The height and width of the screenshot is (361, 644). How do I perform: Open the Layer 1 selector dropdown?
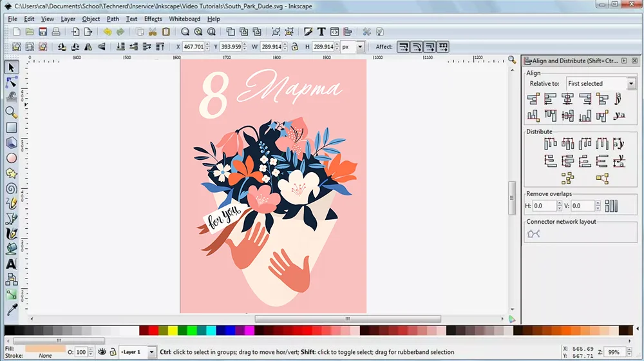pyautogui.click(x=151, y=352)
